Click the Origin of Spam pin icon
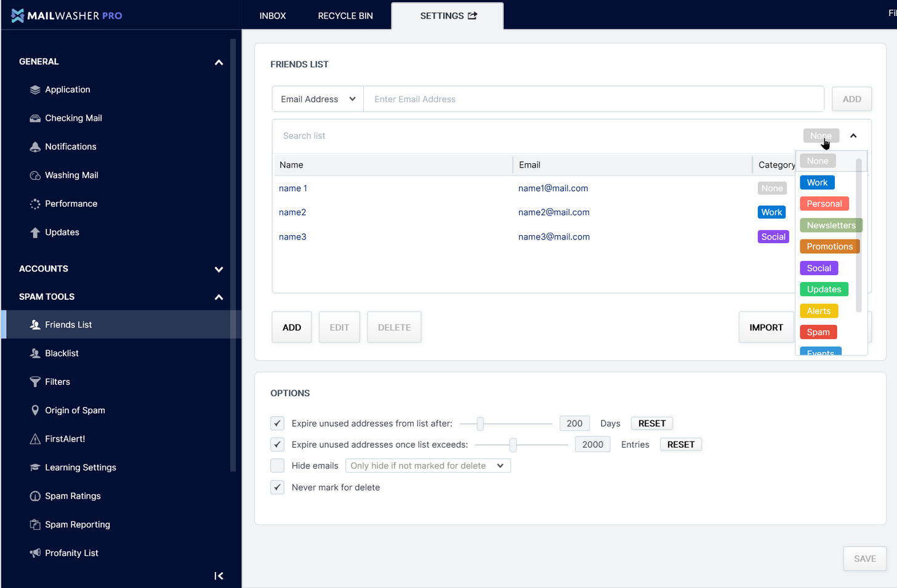Screen dimensions: 897x588 coord(35,410)
